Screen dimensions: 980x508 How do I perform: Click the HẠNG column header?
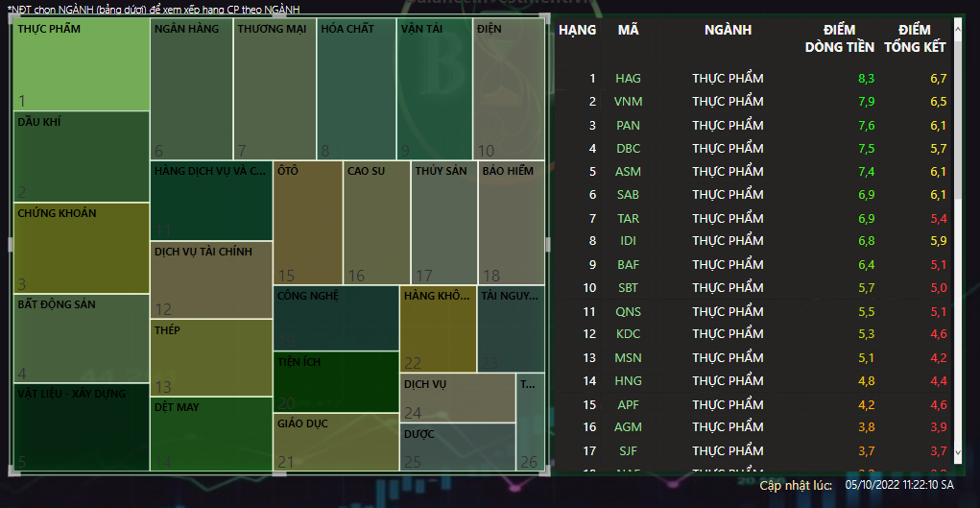coord(577,30)
